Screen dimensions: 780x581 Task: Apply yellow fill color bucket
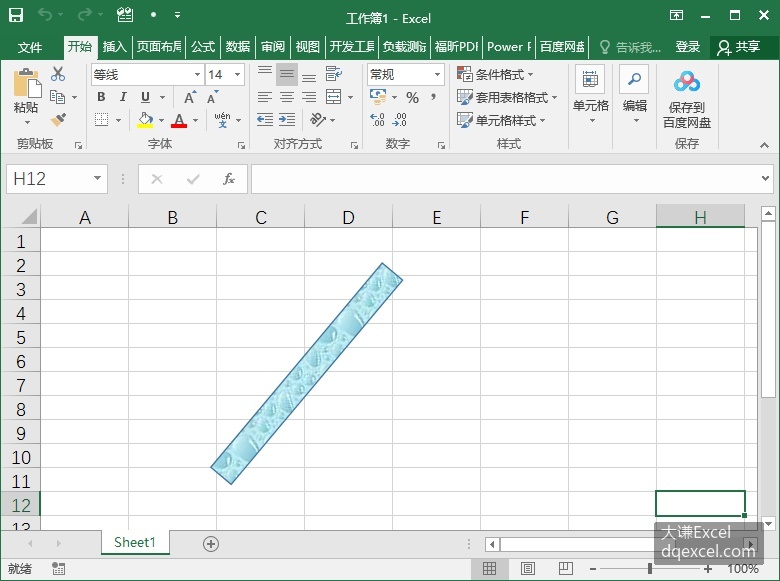pos(145,120)
